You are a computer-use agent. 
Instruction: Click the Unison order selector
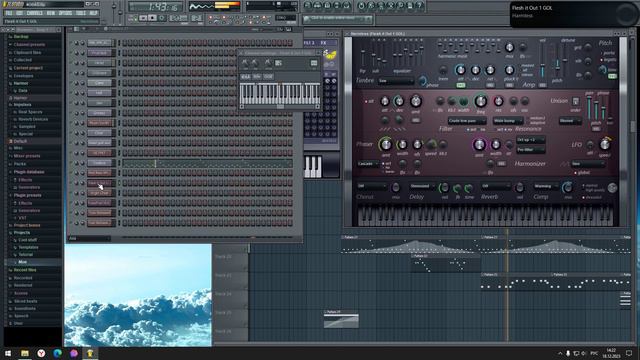coord(576,101)
